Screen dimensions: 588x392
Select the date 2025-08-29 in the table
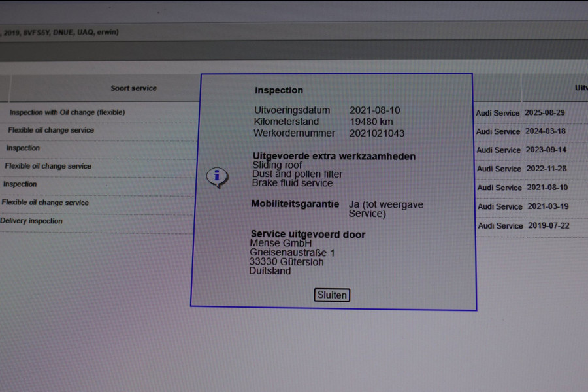pos(544,112)
